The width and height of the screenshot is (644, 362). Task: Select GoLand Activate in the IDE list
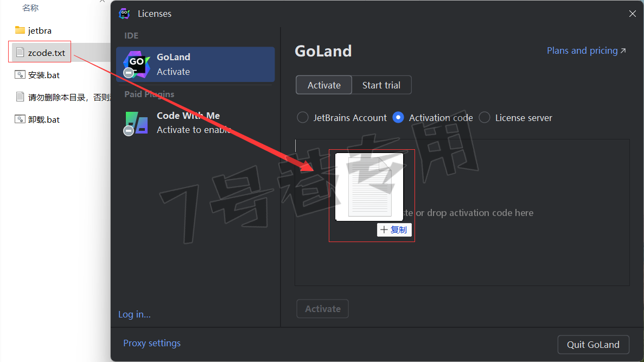[x=195, y=65]
